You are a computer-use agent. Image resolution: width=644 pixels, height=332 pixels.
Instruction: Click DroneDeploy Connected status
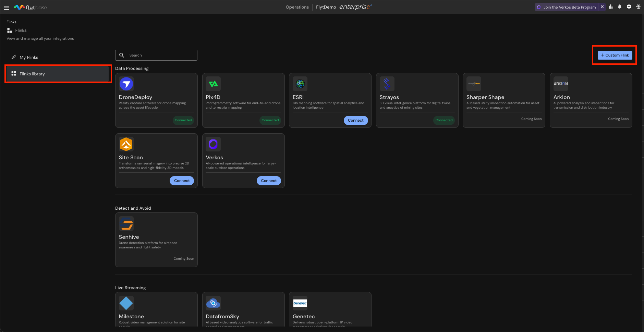tap(183, 120)
